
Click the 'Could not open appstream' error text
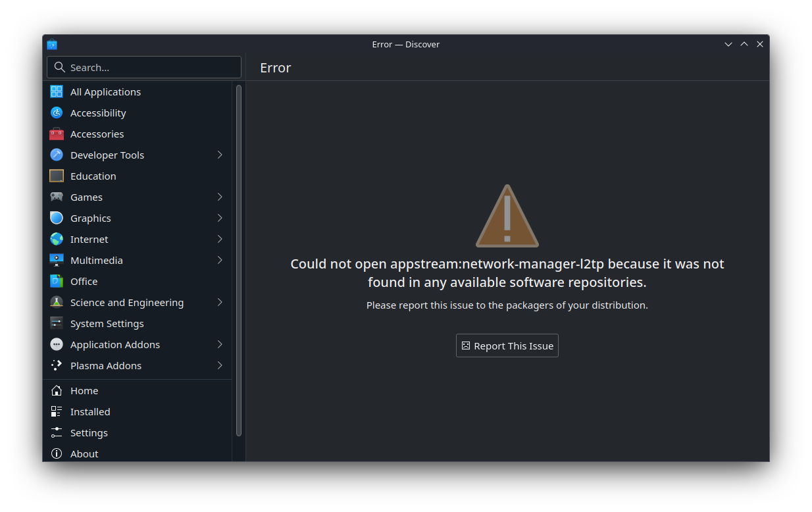pos(507,273)
